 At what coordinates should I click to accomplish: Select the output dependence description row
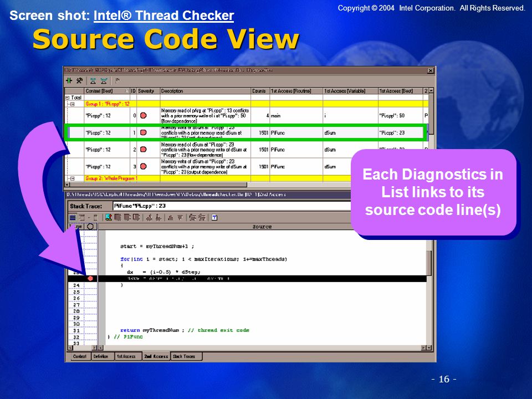tap(205, 166)
